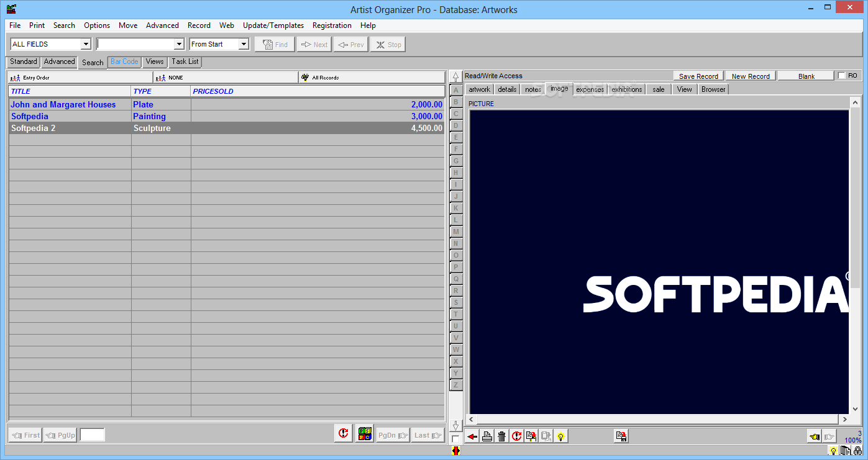Click the Save Record button
Image resolution: width=868 pixels, height=460 pixels.
click(698, 76)
